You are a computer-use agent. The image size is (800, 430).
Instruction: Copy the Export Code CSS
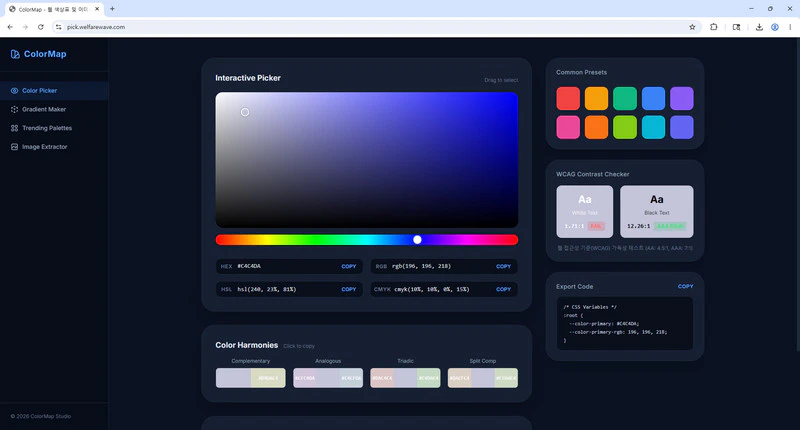tap(685, 286)
